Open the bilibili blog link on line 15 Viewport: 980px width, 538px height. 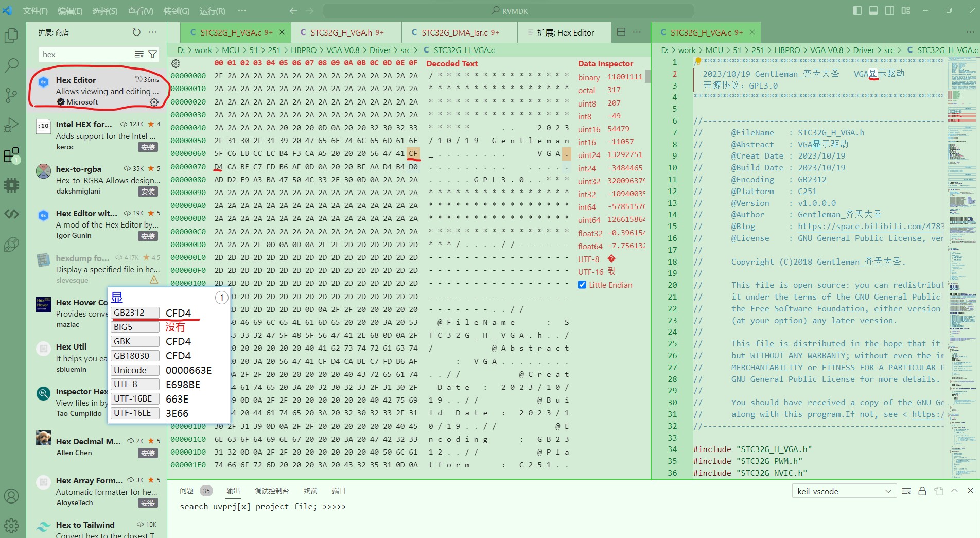point(870,227)
